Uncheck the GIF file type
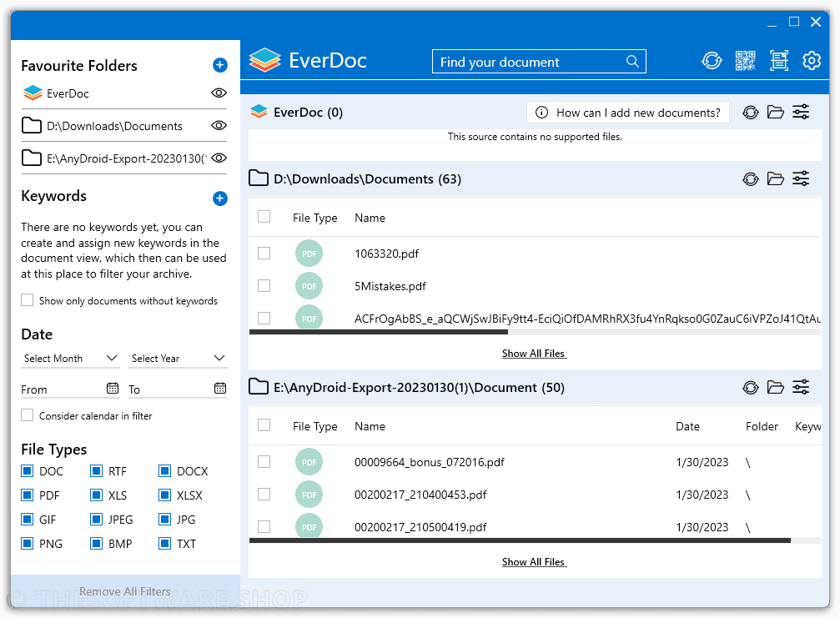Viewport: 840px width, 618px height. (28, 519)
